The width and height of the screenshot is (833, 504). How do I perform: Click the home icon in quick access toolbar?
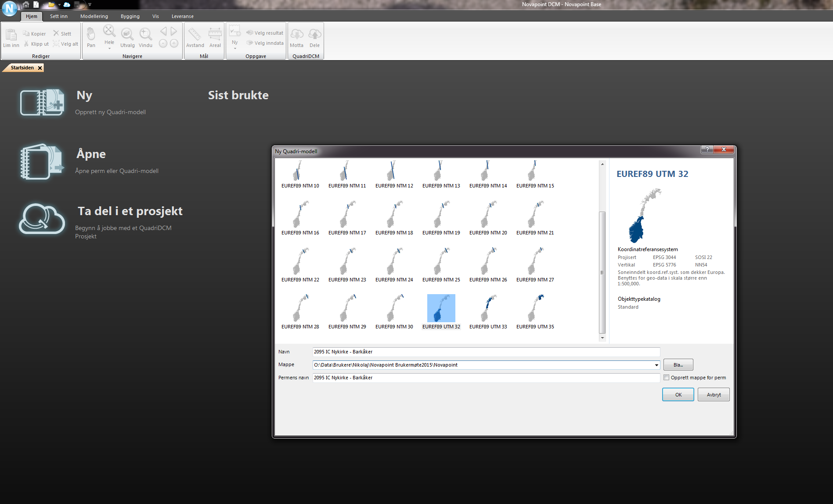[x=26, y=4]
